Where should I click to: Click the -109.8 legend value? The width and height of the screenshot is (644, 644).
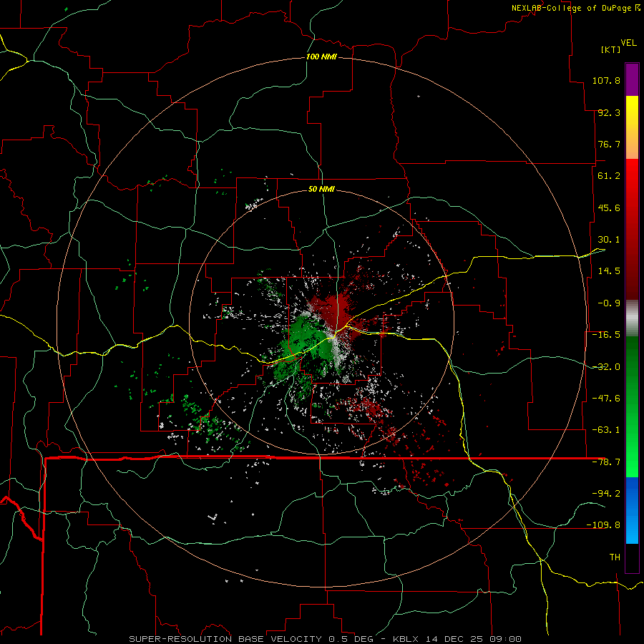pyautogui.click(x=603, y=525)
